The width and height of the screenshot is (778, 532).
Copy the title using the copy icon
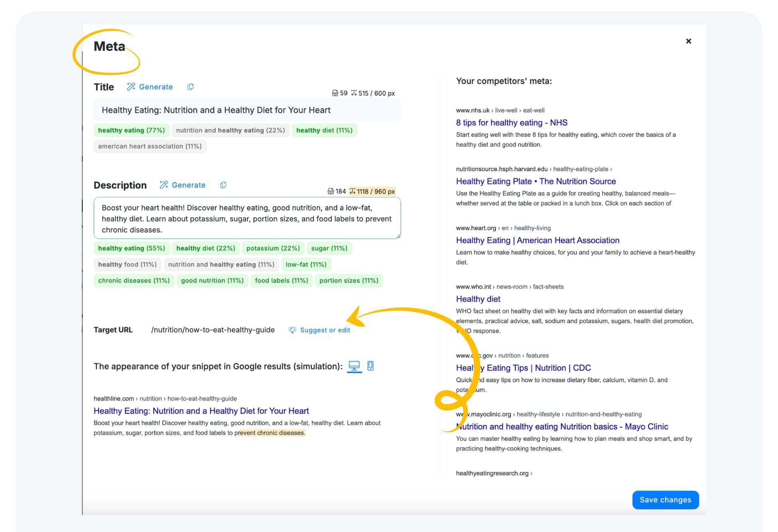pos(191,87)
